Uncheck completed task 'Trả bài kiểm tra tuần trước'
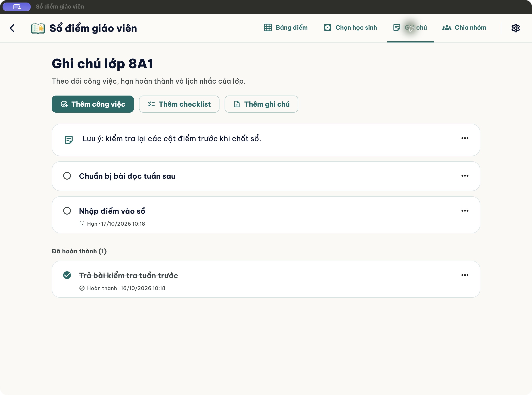 coord(67,275)
